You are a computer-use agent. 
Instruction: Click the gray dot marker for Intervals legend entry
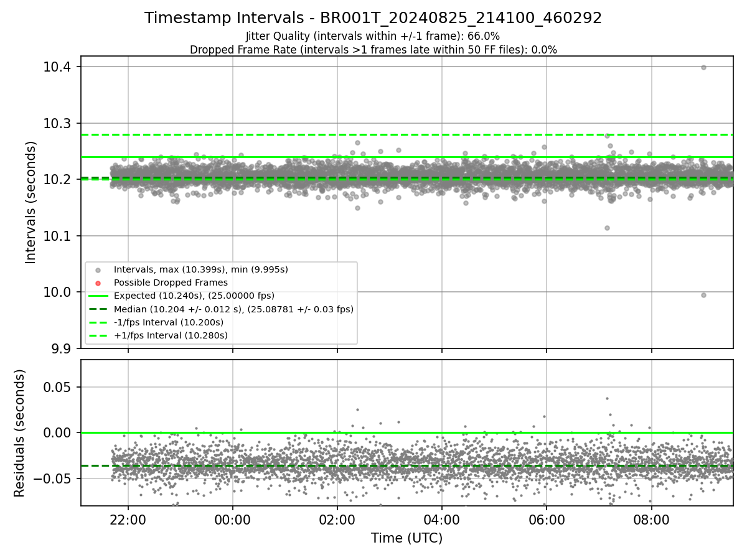pos(98,270)
